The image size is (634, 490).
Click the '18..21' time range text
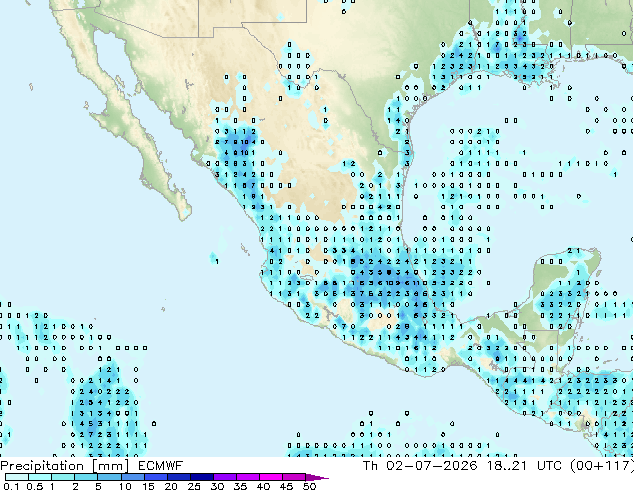(507, 466)
